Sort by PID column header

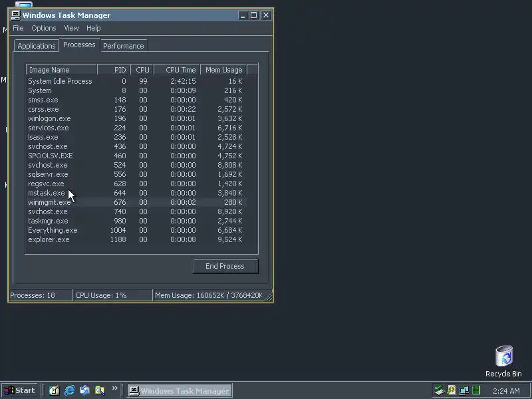[114, 70]
